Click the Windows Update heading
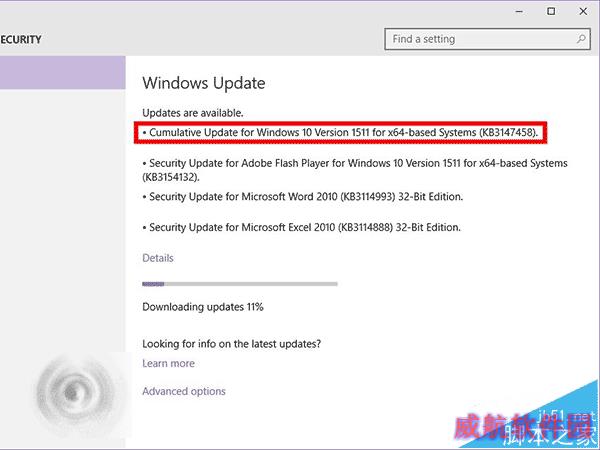This screenshot has width=600, height=450. tap(204, 83)
